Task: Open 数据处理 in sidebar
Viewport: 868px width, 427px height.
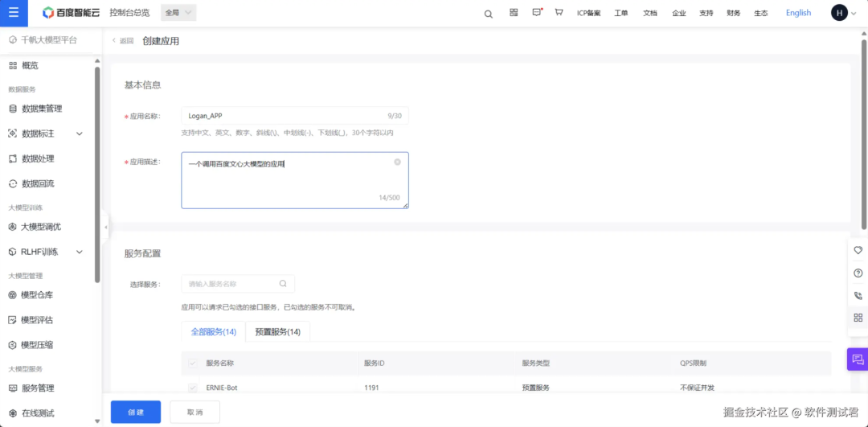Action: 38,158
